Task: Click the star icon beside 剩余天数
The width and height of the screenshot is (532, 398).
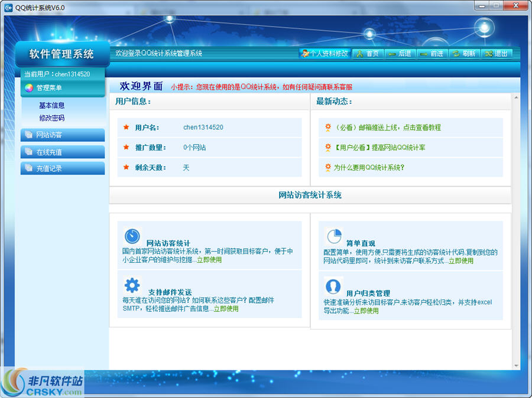Action: click(x=126, y=167)
